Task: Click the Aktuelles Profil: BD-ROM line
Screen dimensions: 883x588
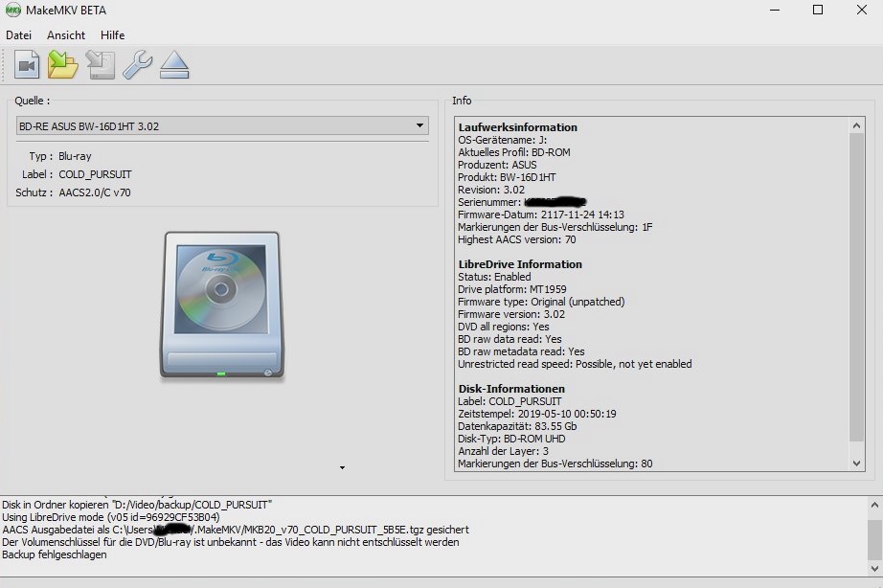Action: click(x=514, y=152)
